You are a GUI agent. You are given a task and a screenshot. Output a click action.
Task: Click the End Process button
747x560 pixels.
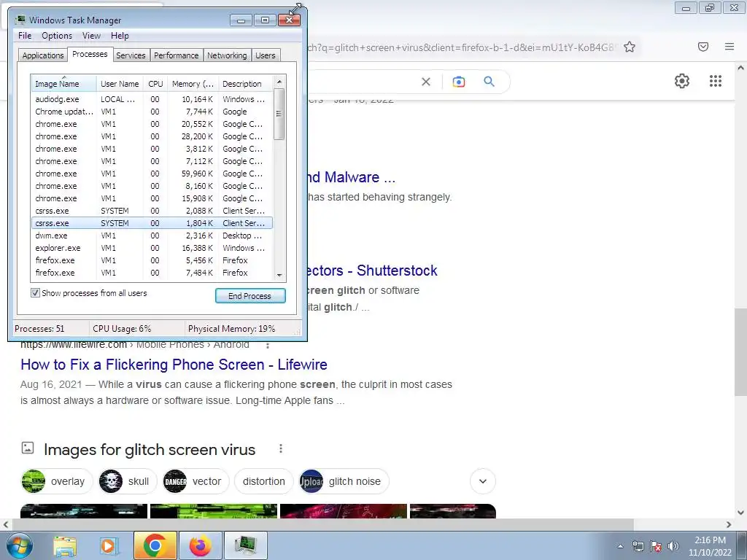[x=250, y=296]
